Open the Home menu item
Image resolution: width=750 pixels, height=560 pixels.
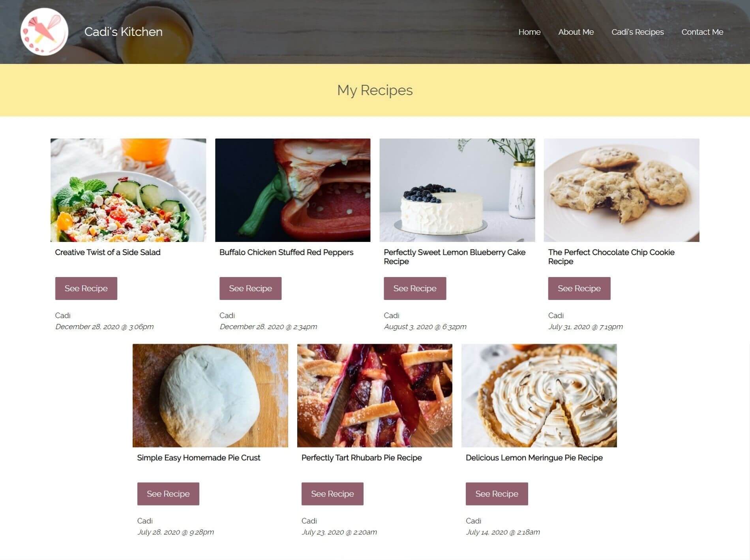click(x=529, y=32)
